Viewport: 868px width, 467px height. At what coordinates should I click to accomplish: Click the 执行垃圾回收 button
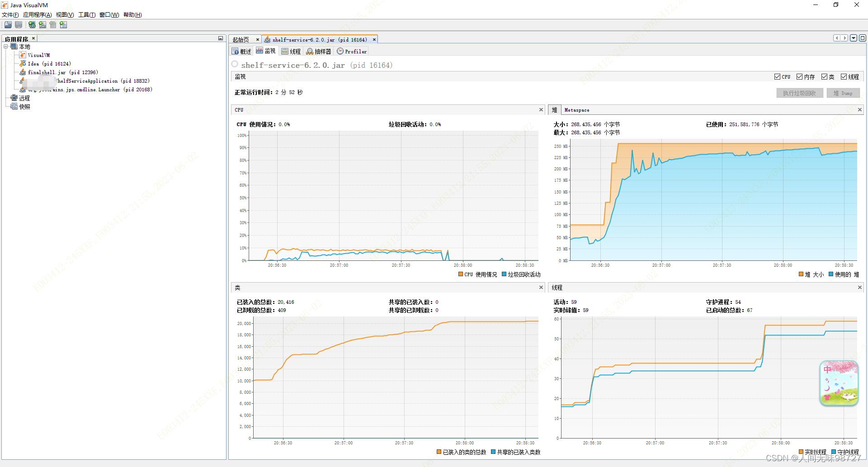800,93
